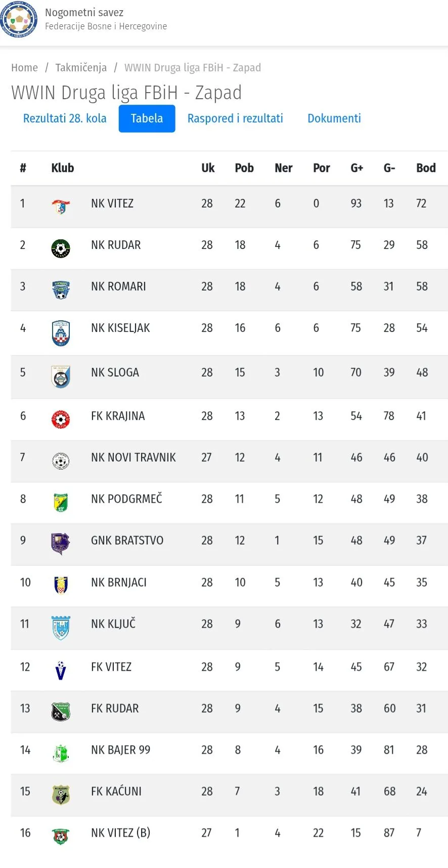Click the Nogometni savez federation logo
Image resolution: width=448 pixels, height=868 pixels.
(x=19, y=19)
